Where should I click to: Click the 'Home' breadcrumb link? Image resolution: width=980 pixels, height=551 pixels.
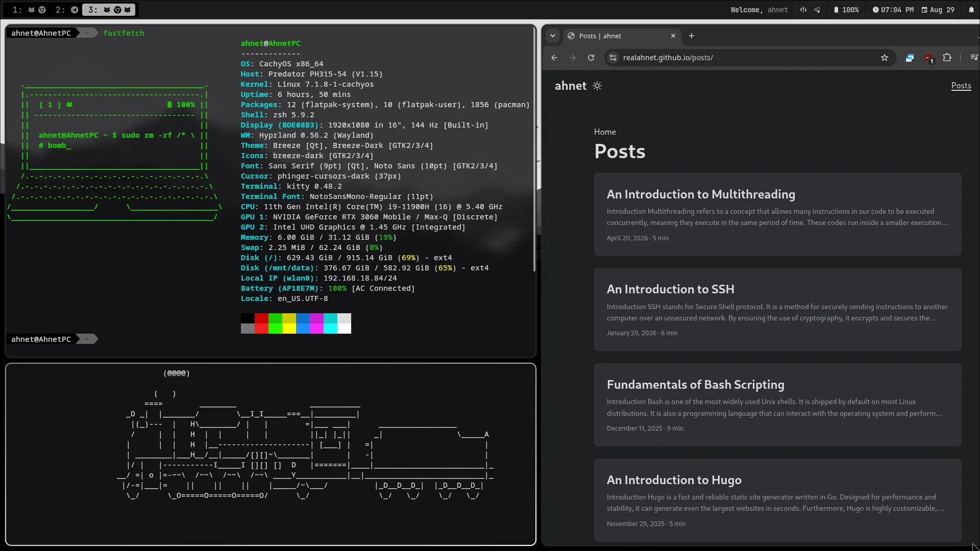click(605, 132)
